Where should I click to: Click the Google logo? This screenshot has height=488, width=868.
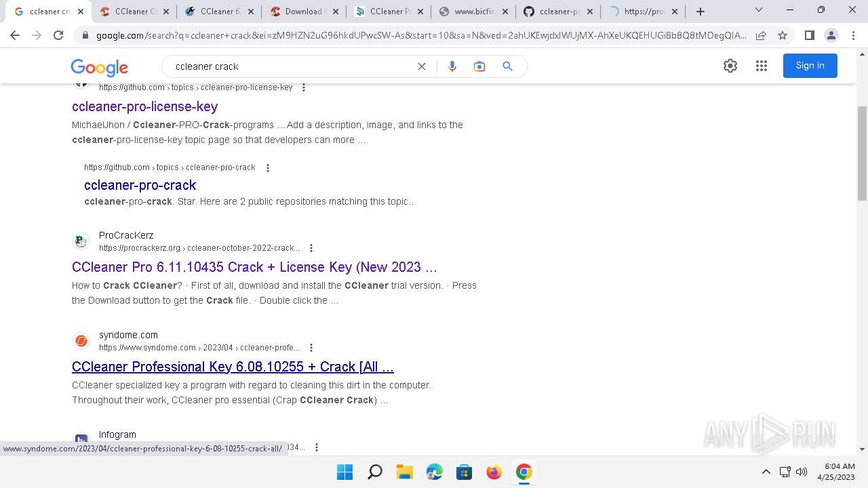click(99, 66)
